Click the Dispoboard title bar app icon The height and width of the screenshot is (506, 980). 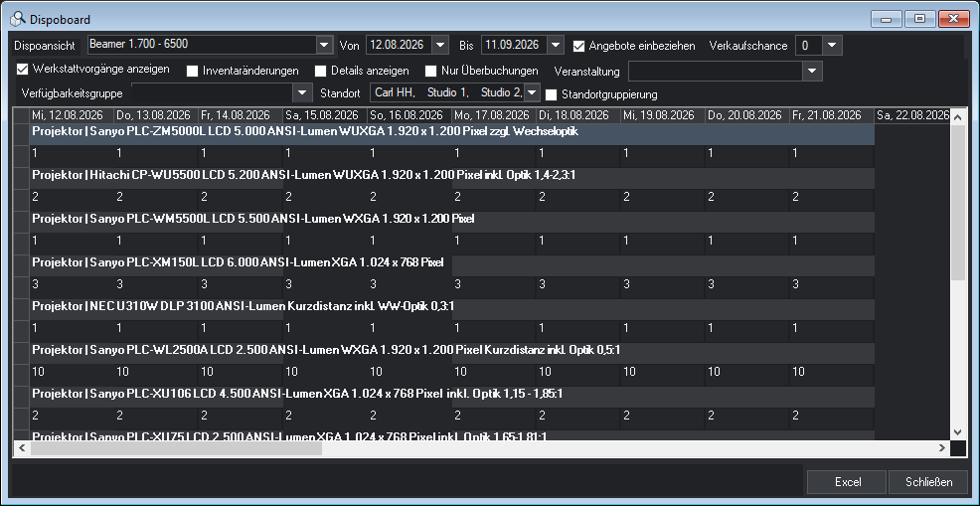coord(18,20)
